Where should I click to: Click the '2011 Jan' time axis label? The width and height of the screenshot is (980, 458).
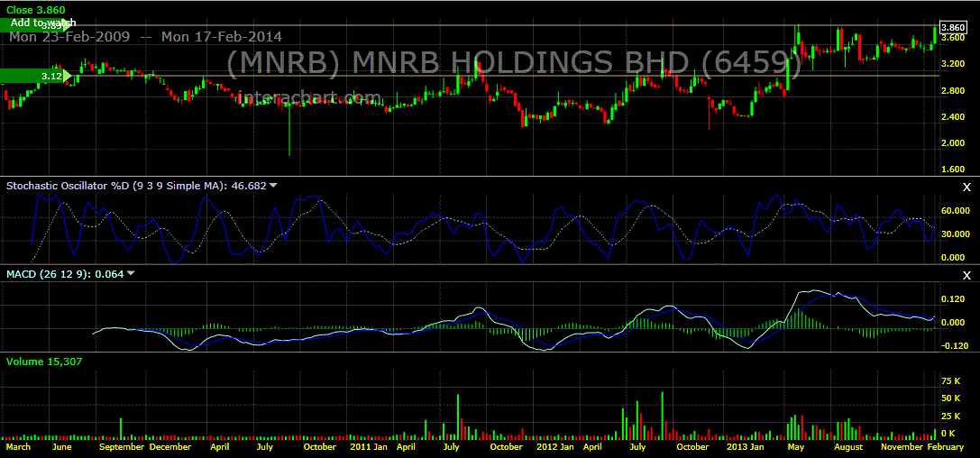[367, 447]
